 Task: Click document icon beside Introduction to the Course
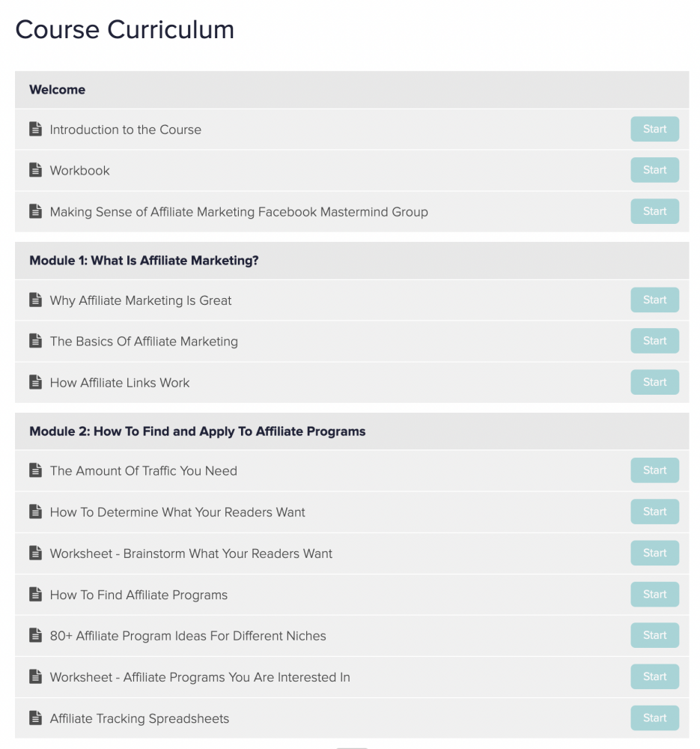click(x=35, y=130)
